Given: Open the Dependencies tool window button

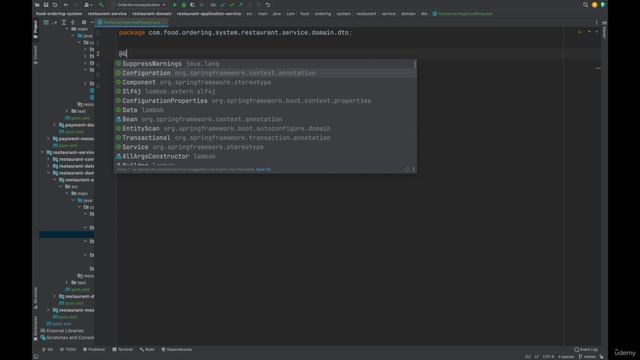Looking at the screenshot, I should coord(176,349).
